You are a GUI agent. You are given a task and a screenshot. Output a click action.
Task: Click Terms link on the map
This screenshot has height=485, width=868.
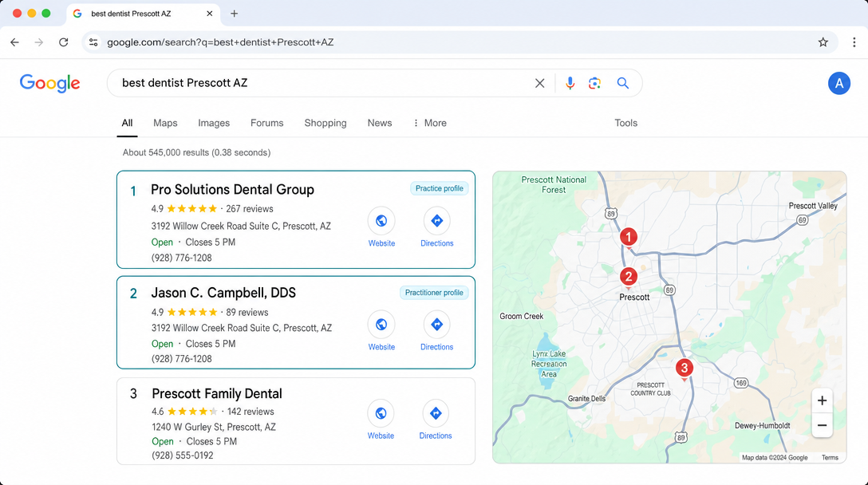(x=830, y=457)
